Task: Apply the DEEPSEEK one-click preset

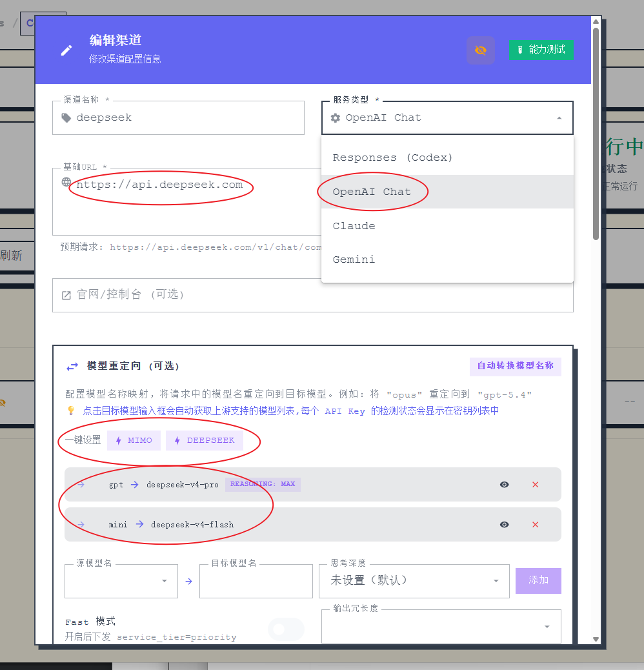Action: (205, 440)
